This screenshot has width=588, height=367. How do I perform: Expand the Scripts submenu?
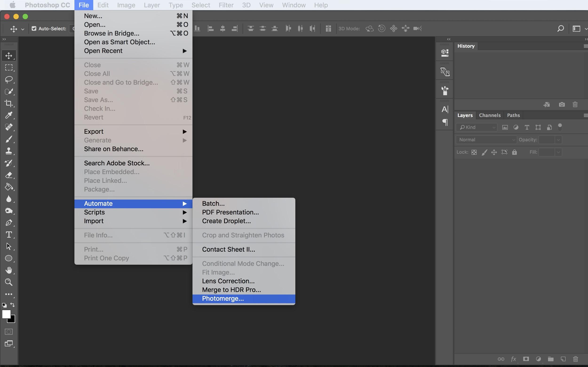pos(133,212)
